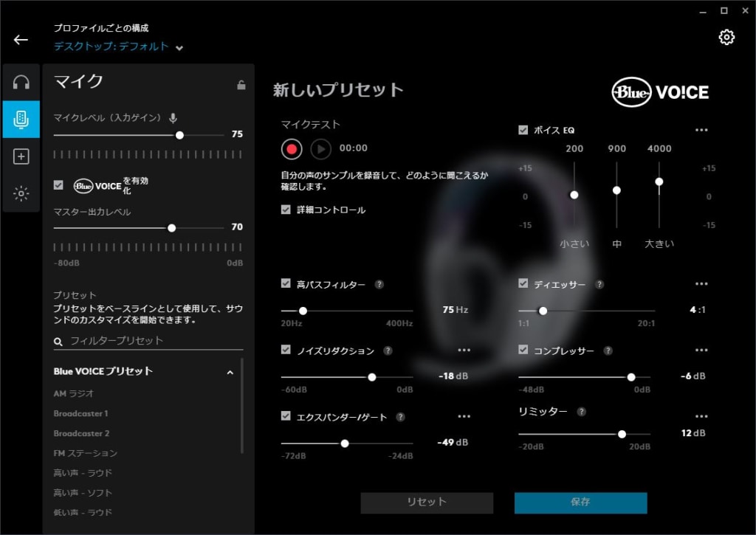Start recording the mic test

coord(292,149)
